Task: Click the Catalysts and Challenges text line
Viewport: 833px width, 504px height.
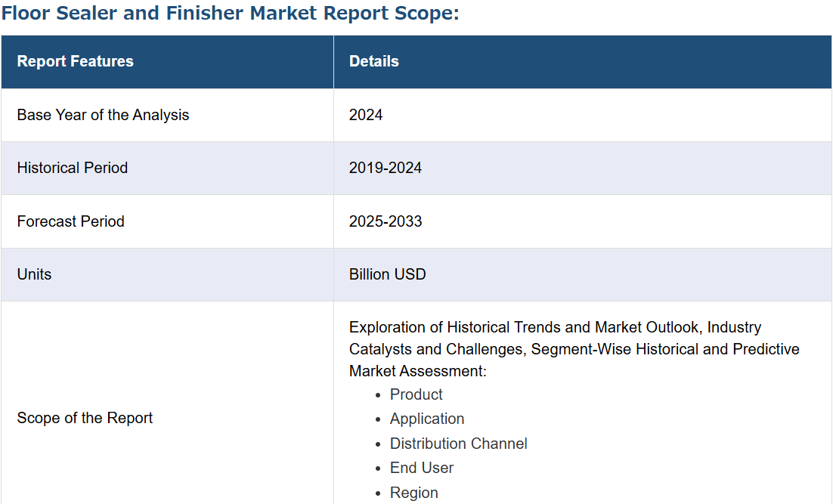Action: (x=574, y=349)
